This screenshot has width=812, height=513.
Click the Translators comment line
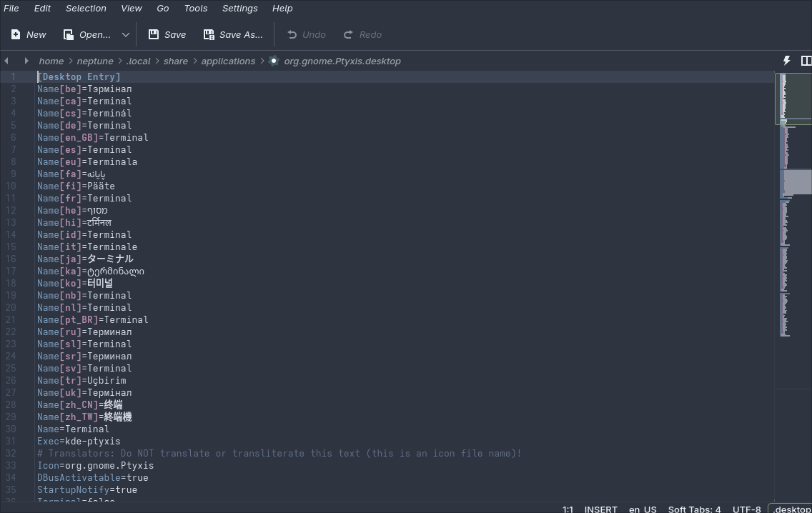click(x=279, y=454)
